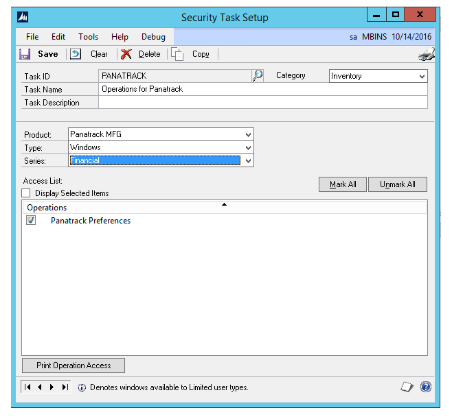Image resolution: width=449 pixels, height=416 pixels.
Task: Go to last record button
Action: [x=65, y=387]
